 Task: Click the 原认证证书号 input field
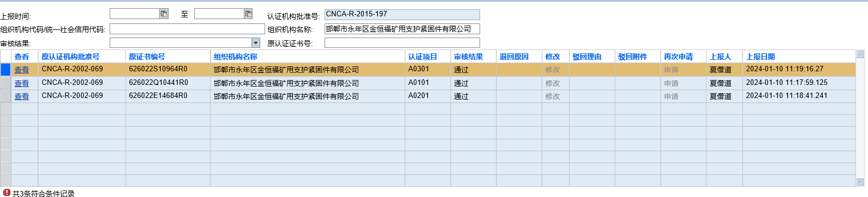[x=402, y=43]
